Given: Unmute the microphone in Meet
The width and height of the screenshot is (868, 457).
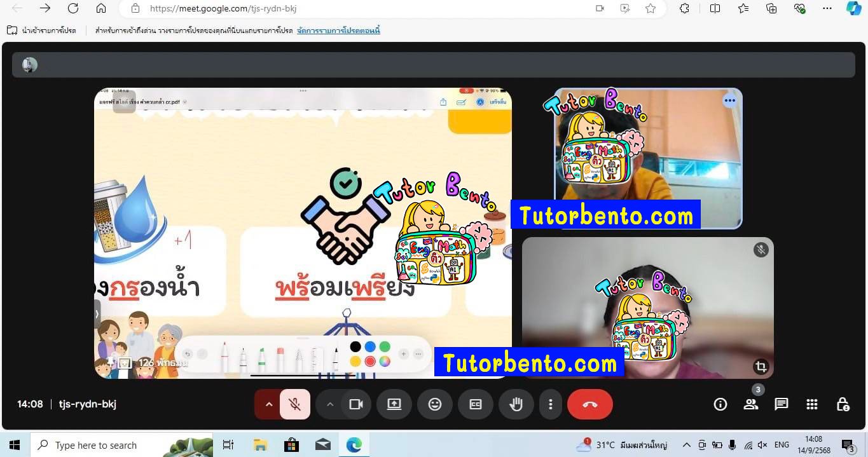Looking at the screenshot, I should [x=294, y=404].
